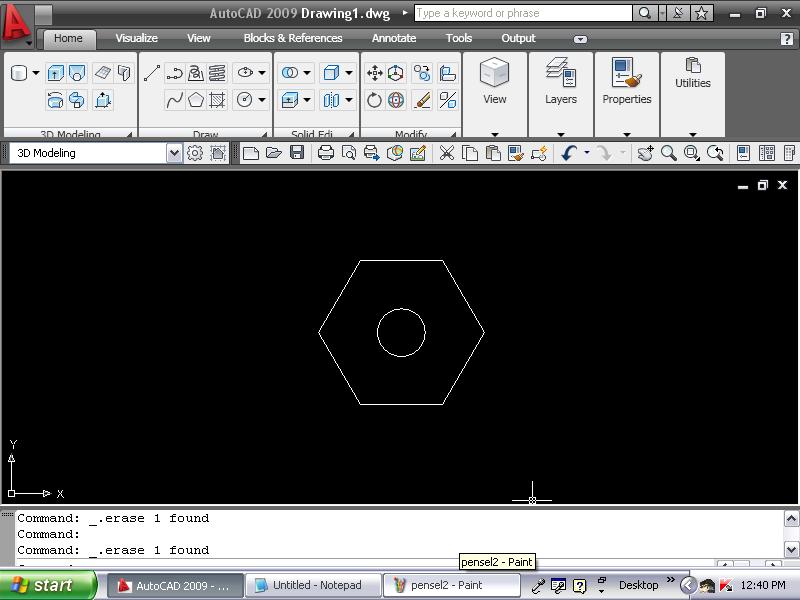Screen dimensions: 800x600
Task: Open the Windows Start button
Action: coord(48,585)
